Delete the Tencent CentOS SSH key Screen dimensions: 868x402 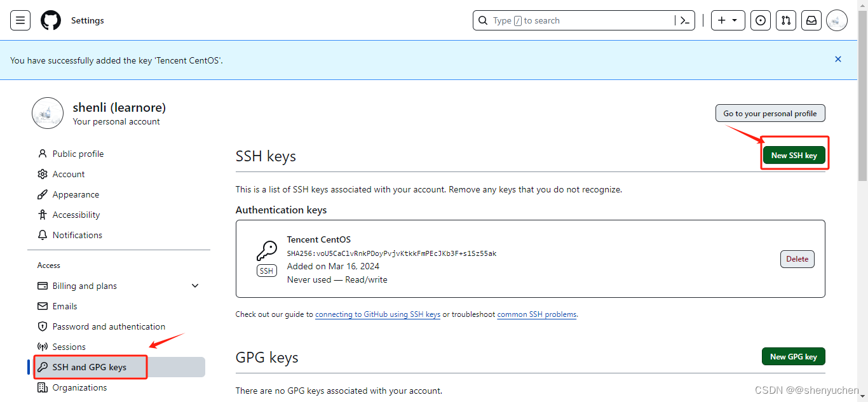point(797,258)
